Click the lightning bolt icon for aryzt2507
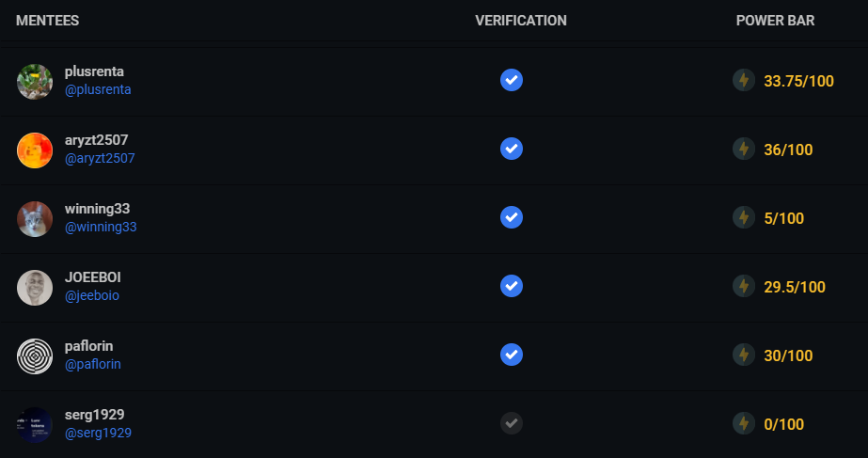 point(744,149)
